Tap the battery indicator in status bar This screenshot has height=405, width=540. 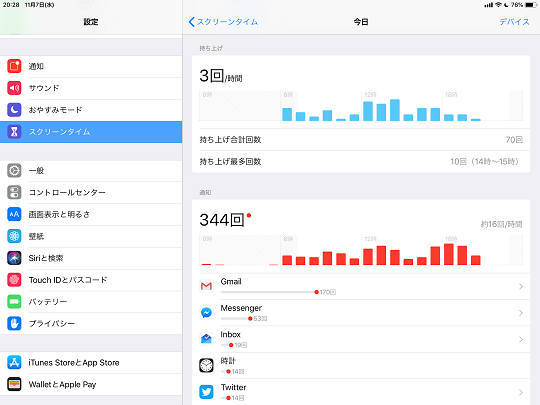click(531, 5)
